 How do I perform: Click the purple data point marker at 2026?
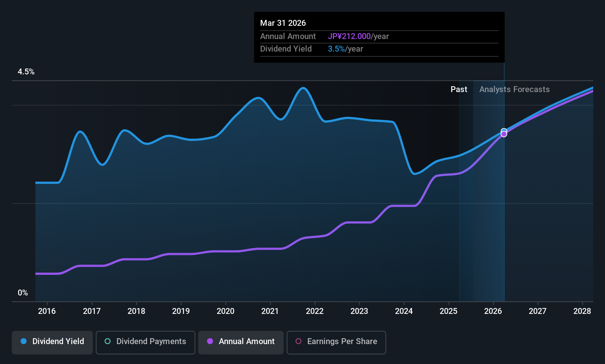[x=504, y=134]
